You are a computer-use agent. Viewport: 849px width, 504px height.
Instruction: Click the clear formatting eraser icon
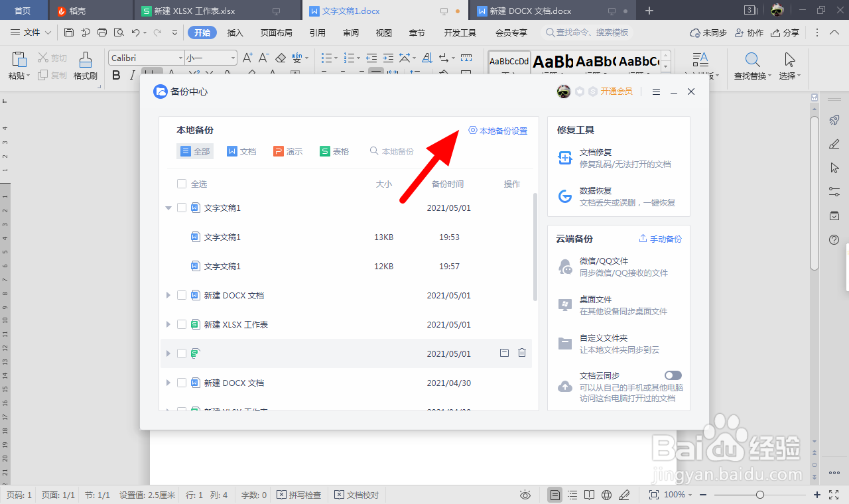pos(281,58)
